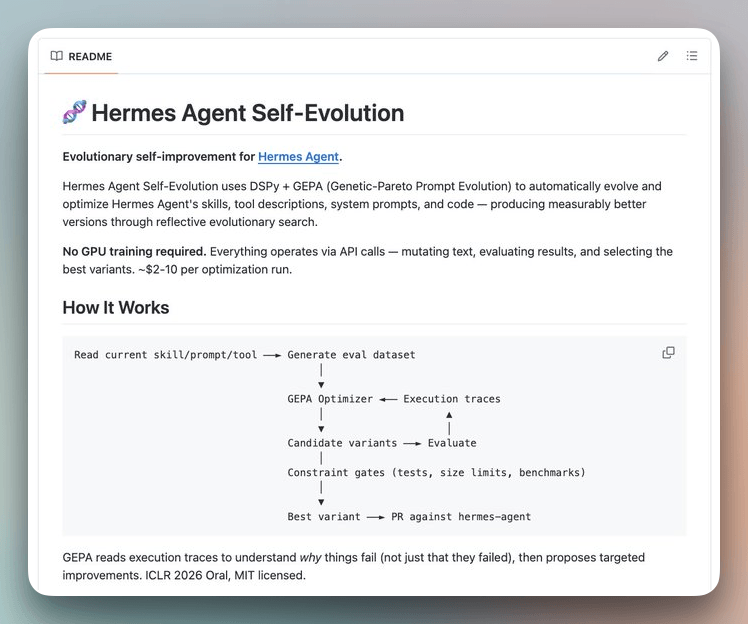Viewport: 748px width, 624px height.
Task: Copy the How It Works code block
Action: click(x=668, y=353)
